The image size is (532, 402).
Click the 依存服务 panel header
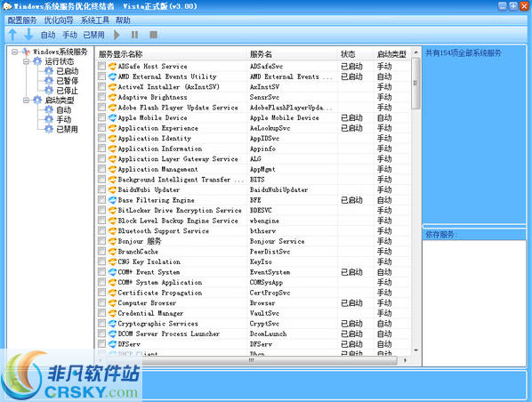coord(474,235)
